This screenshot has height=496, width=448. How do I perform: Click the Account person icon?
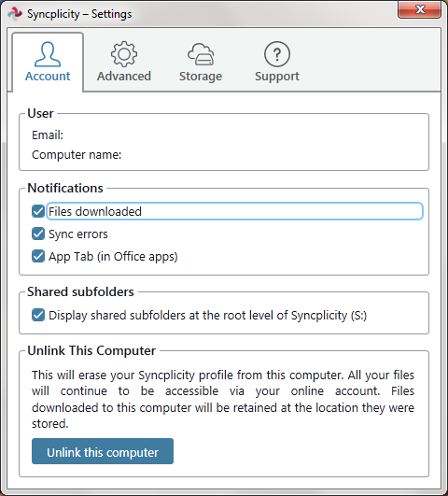click(x=48, y=54)
